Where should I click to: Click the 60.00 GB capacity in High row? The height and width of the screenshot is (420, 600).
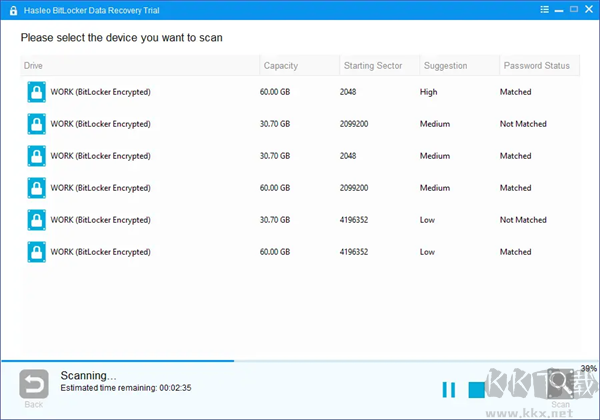coord(275,92)
